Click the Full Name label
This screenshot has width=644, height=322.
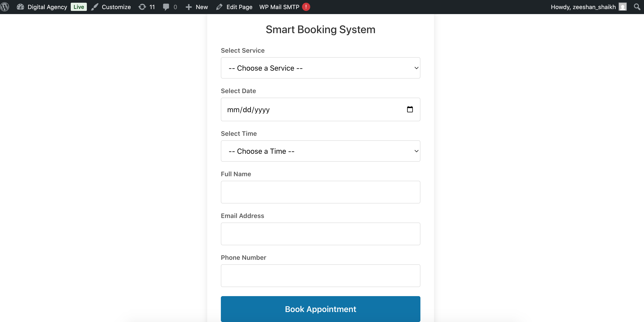(236, 174)
